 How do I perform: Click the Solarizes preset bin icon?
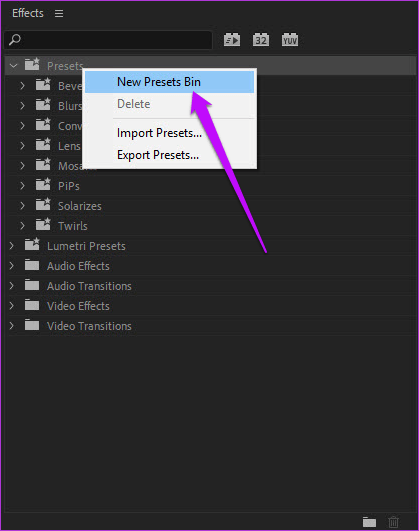coord(43,205)
